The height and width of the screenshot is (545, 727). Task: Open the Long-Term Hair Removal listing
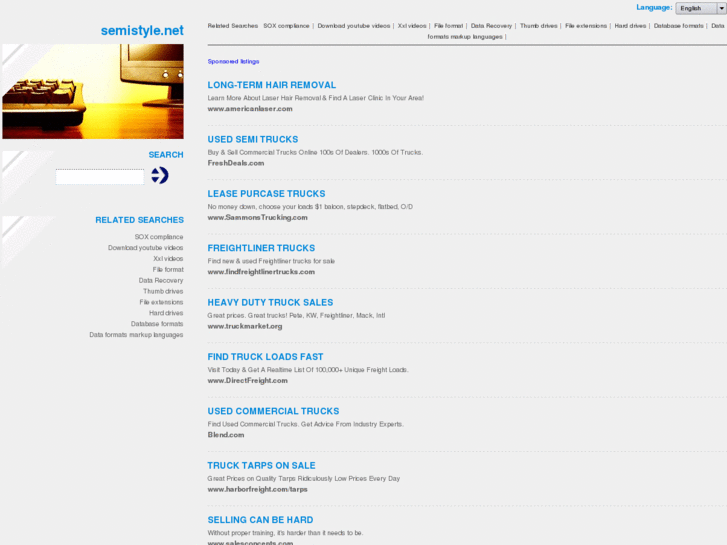point(272,85)
